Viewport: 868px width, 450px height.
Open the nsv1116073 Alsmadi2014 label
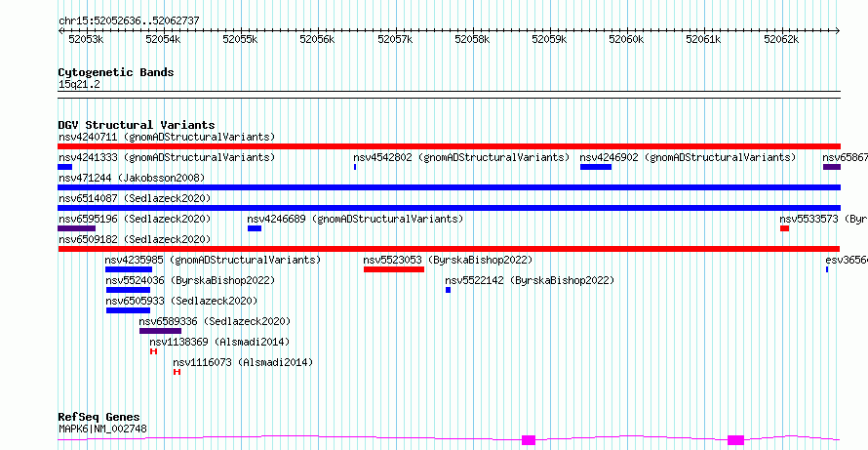(243, 362)
